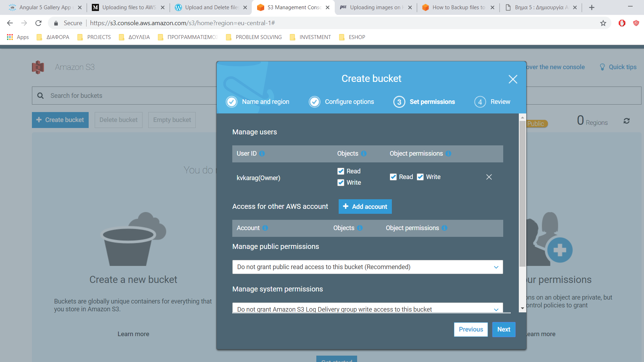This screenshot has width=644, height=362.
Task: Click the blue Create bucket button
Action: (60, 120)
